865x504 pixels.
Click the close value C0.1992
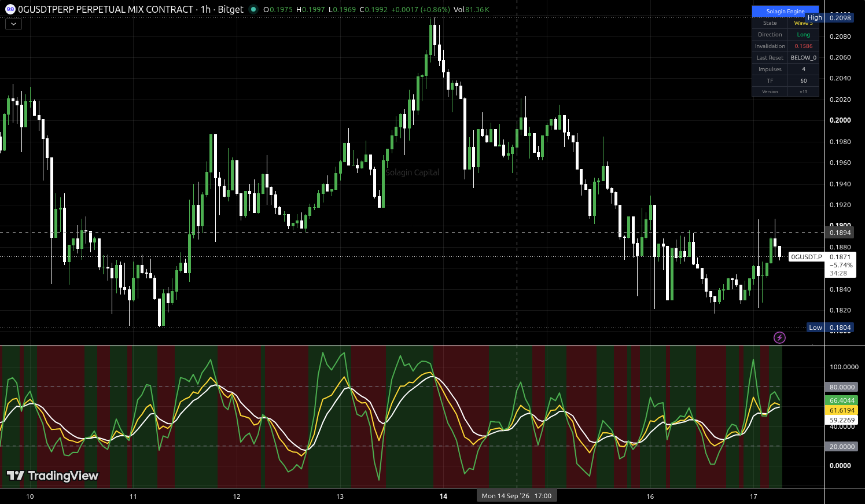coord(373,9)
